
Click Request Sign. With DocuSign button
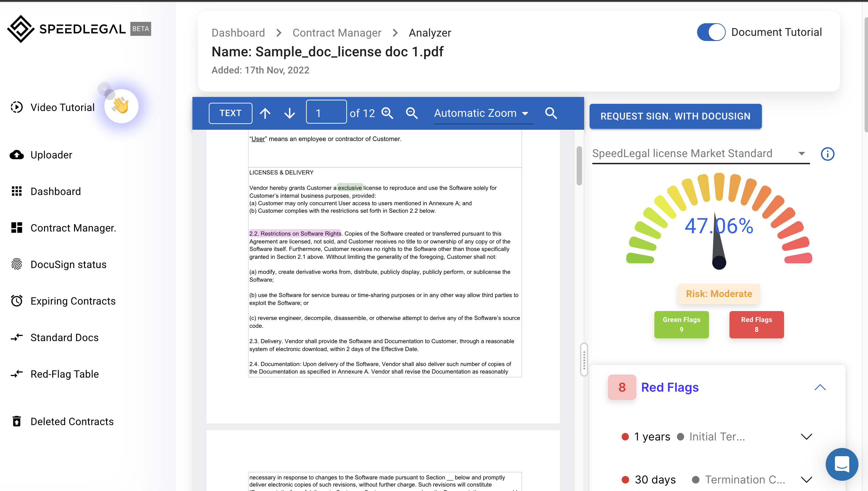pyautogui.click(x=675, y=116)
